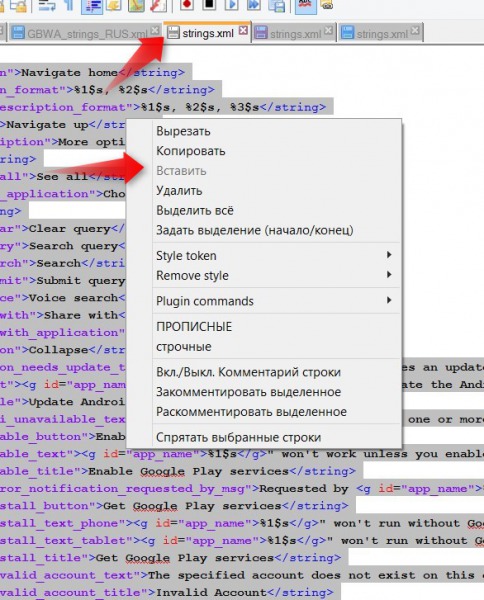Switch to the rightmost strings.xml tab

381,33
